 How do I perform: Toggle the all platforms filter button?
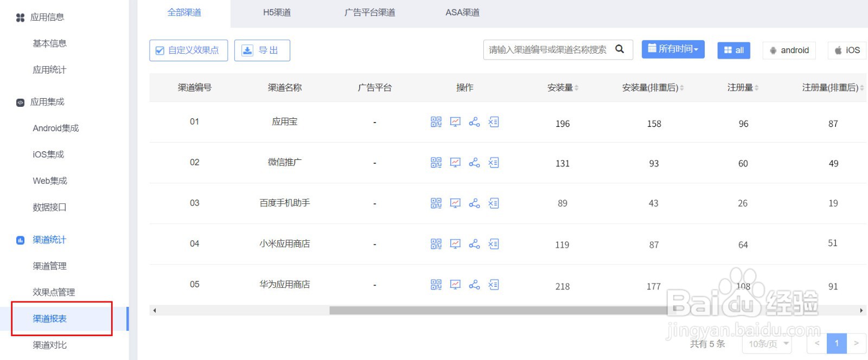pyautogui.click(x=733, y=50)
